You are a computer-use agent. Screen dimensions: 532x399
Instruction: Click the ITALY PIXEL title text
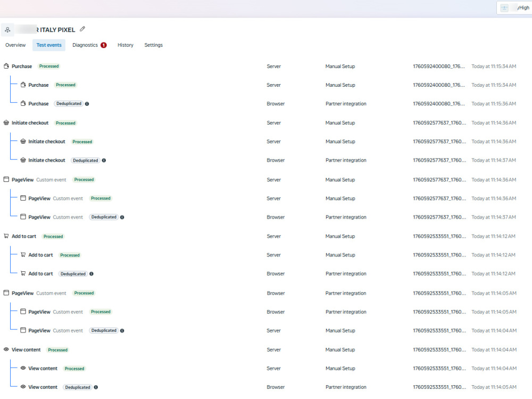57,30
